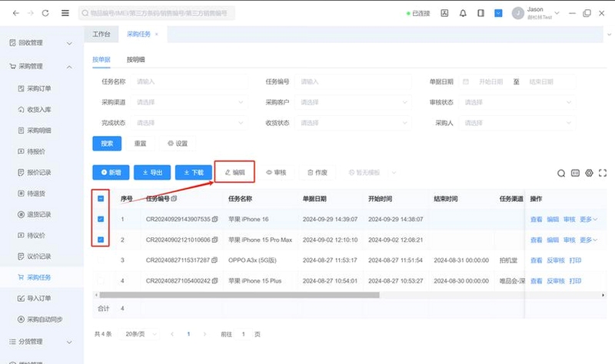This screenshot has height=364, width=615.
Task: Switch to 按单据 view tab
Action: (x=101, y=60)
